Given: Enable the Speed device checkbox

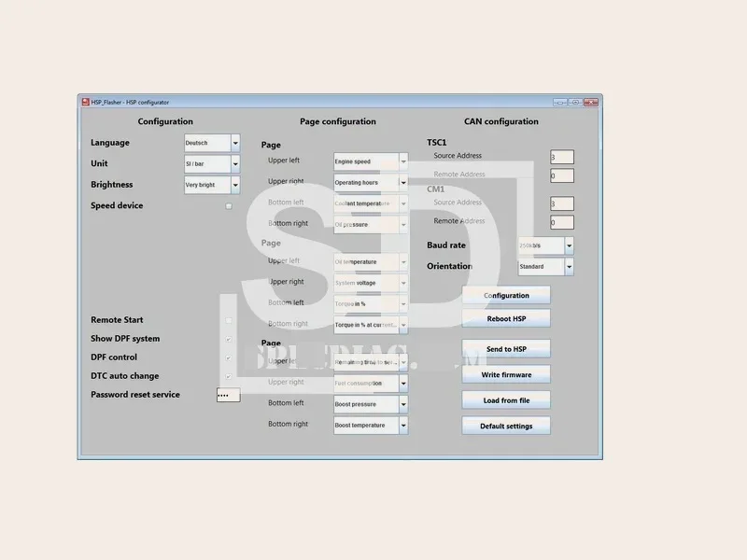Looking at the screenshot, I should 229,206.
